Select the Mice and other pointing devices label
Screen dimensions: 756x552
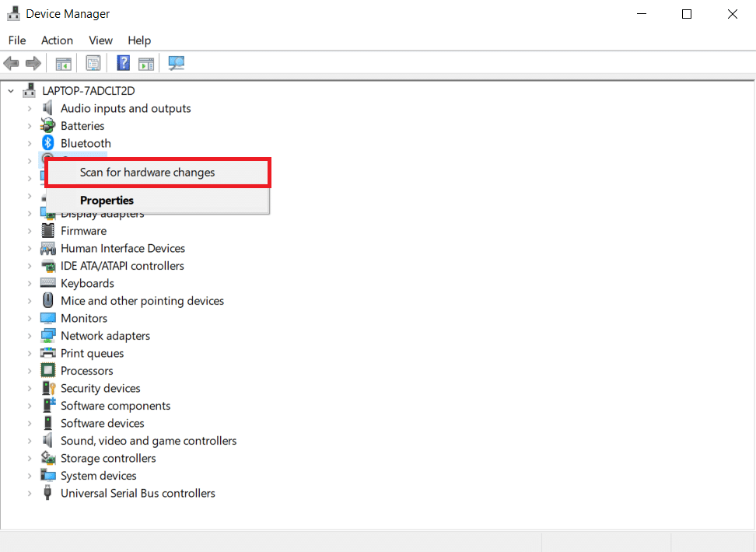[x=142, y=301]
